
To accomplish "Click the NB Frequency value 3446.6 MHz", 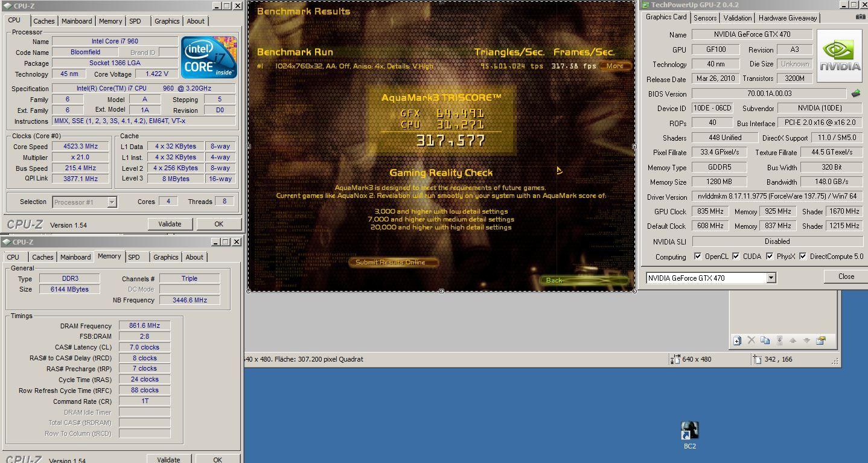I will pos(190,300).
